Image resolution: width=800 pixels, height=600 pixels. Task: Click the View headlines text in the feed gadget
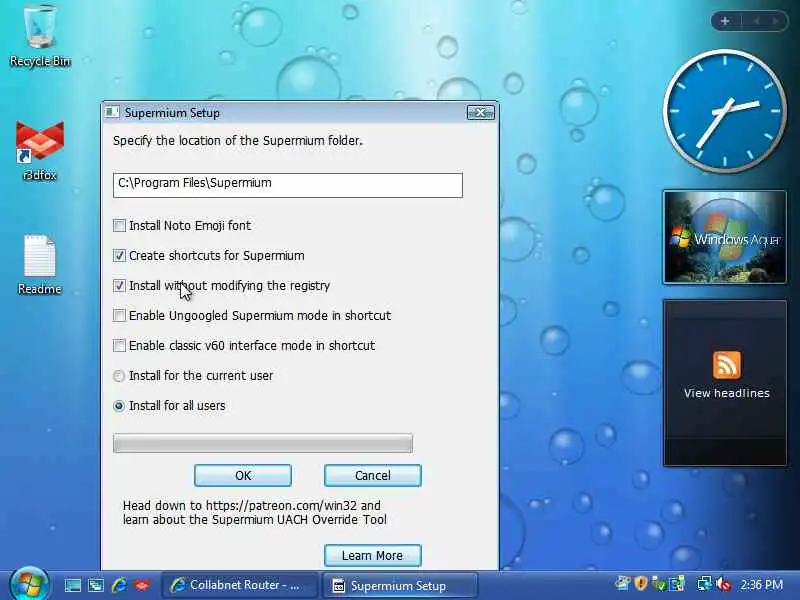[x=727, y=393]
